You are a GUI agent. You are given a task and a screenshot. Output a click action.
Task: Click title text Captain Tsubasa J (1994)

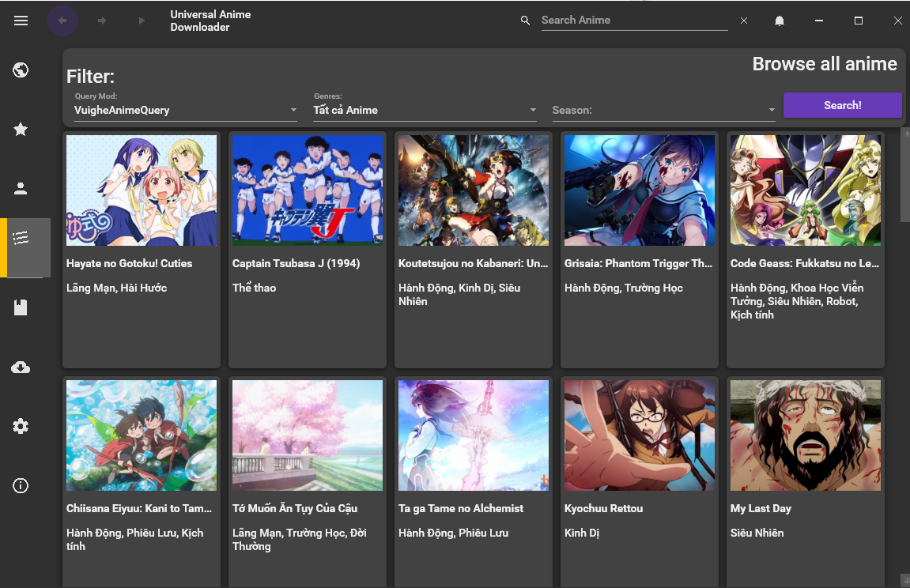[296, 263]
